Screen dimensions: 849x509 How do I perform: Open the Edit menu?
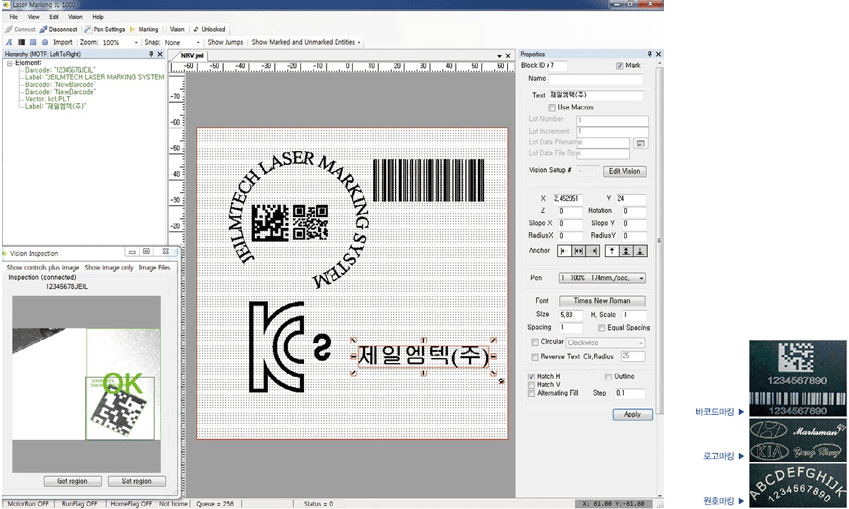coord(54,17)
